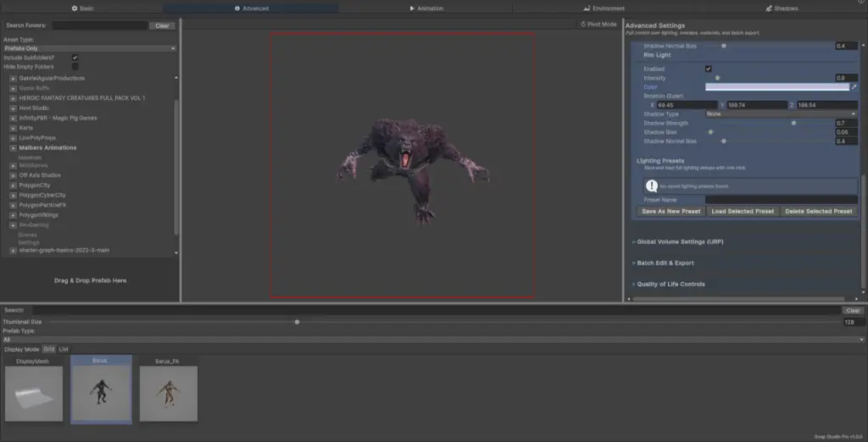Expand the Off Axis Studios plus icon
Viewport: 868px width, 442px height.
(x=13, y=175)
